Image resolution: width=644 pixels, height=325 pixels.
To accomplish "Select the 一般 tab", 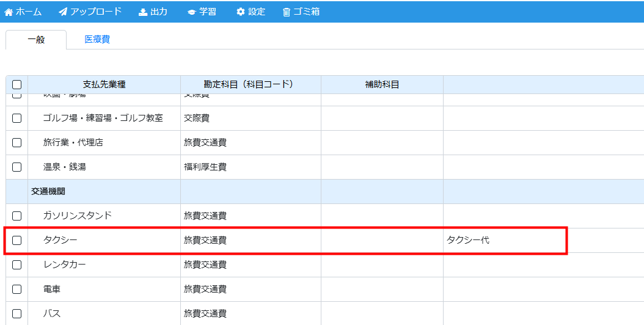I will click(x=36, y=40).
